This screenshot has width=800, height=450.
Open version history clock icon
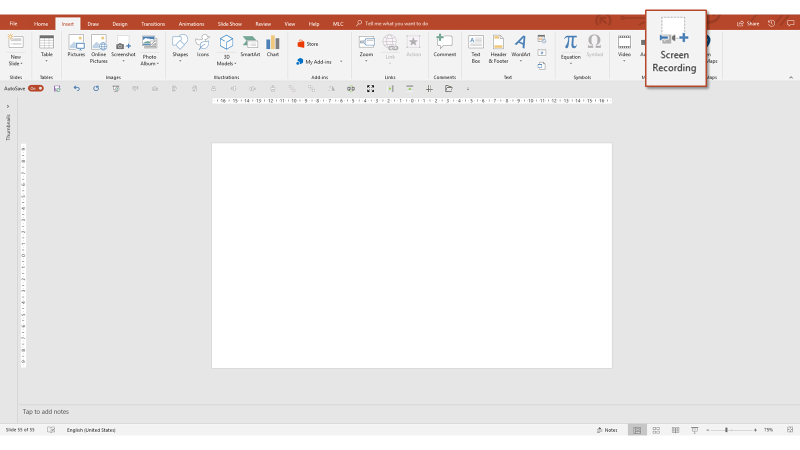[x=771, y=23]
